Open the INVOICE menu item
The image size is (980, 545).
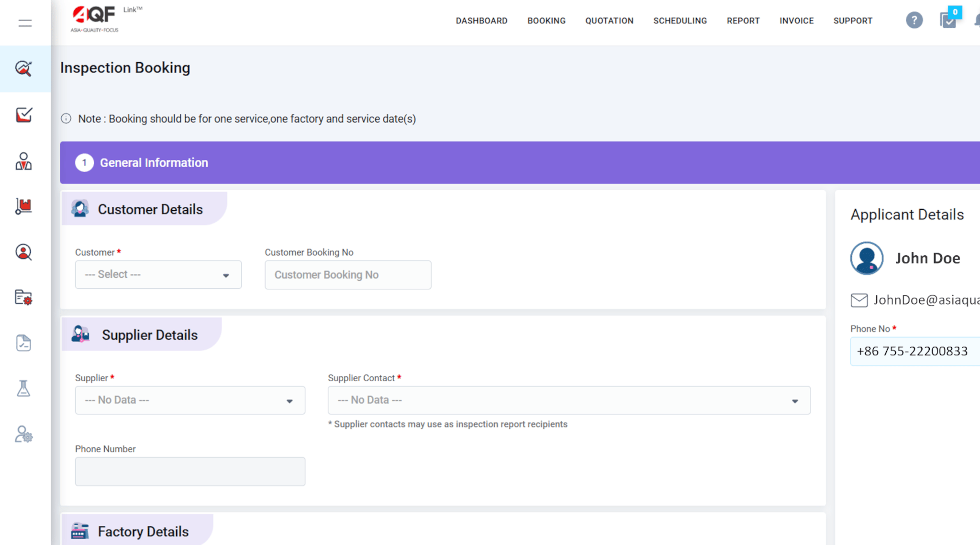click(x=796, y=21)
